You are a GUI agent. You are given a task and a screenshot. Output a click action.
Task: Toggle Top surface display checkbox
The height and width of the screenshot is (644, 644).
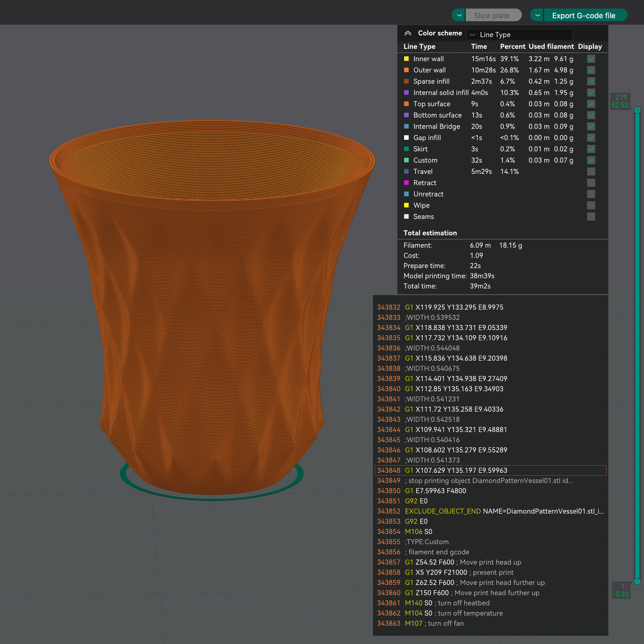pos(591,104)
